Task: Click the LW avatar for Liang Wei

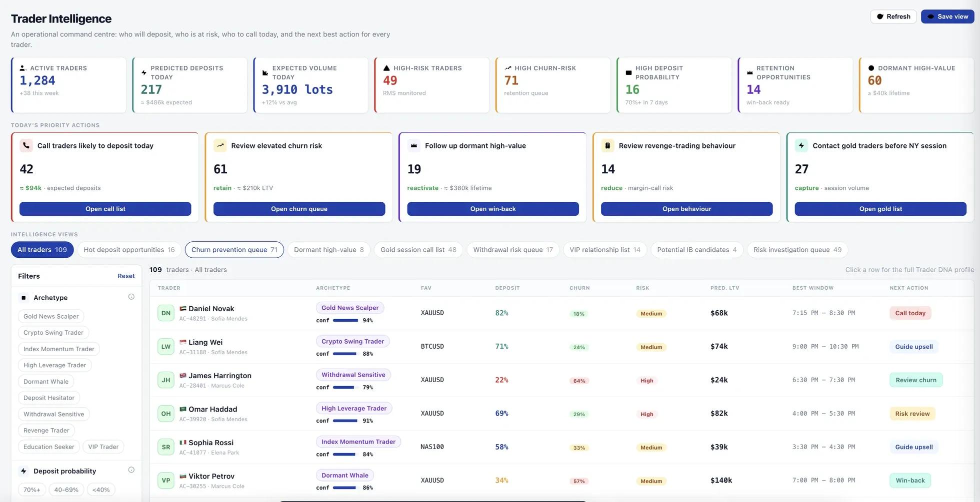Action: tap(166, 347)
